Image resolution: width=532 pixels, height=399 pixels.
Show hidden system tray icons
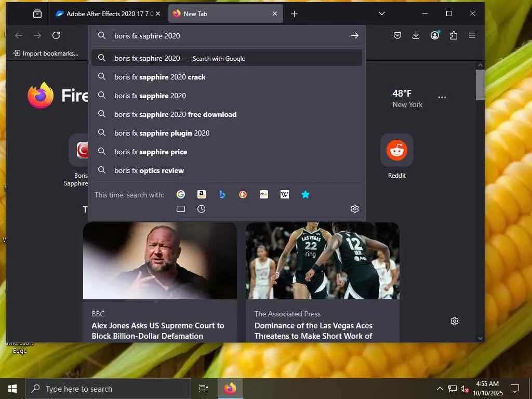click(x=440, y=389)
